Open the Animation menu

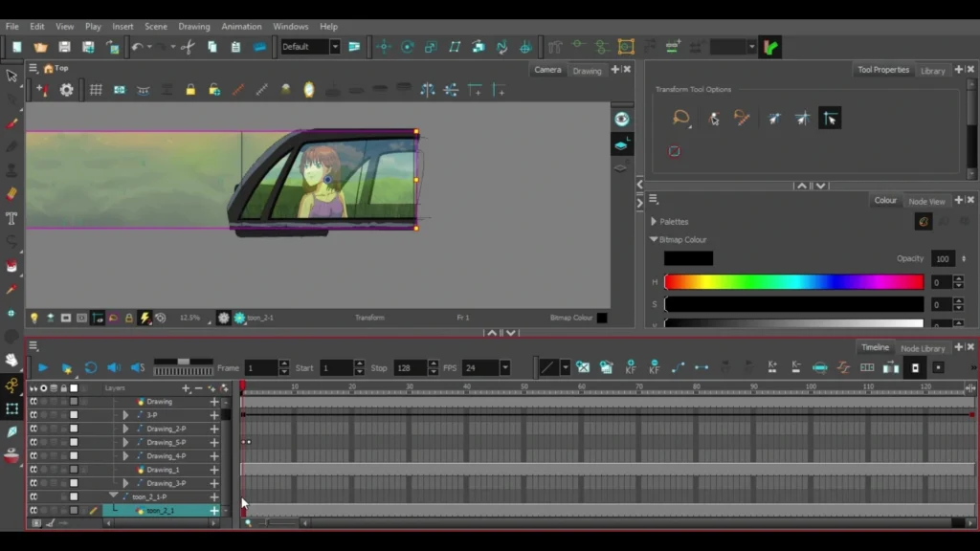click(x=241, y=27)
